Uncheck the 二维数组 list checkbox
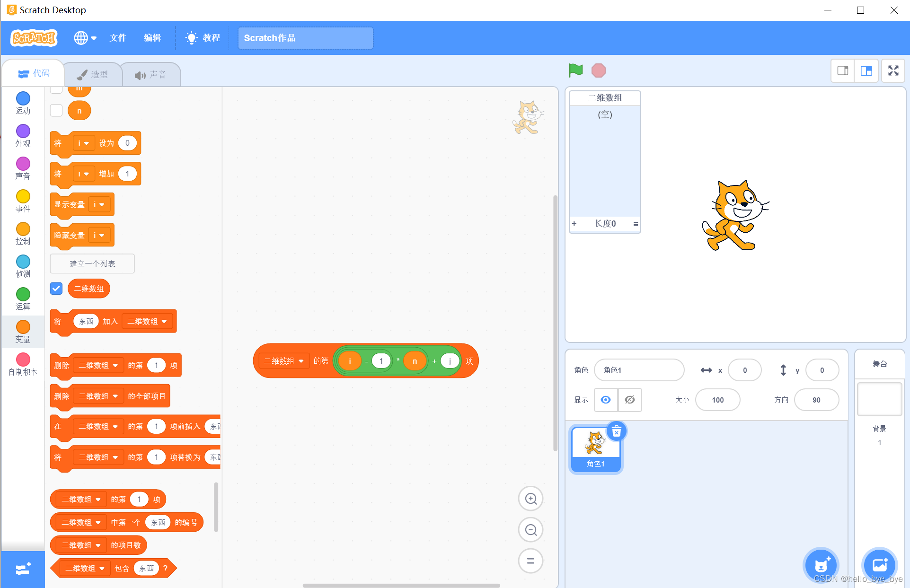 56,289
